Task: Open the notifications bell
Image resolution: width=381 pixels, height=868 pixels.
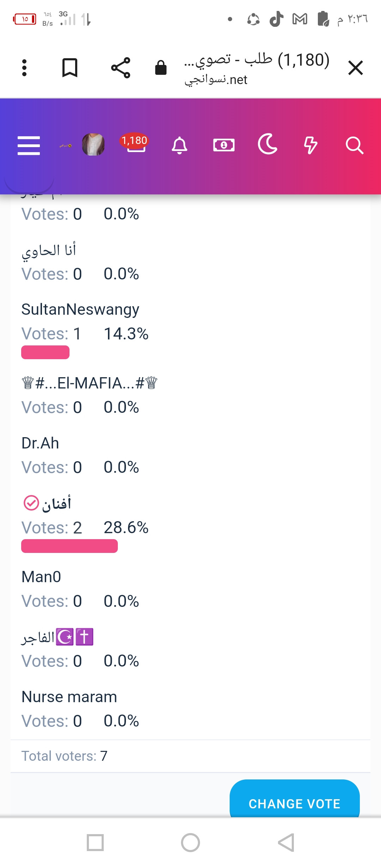Action: (180, 145)
